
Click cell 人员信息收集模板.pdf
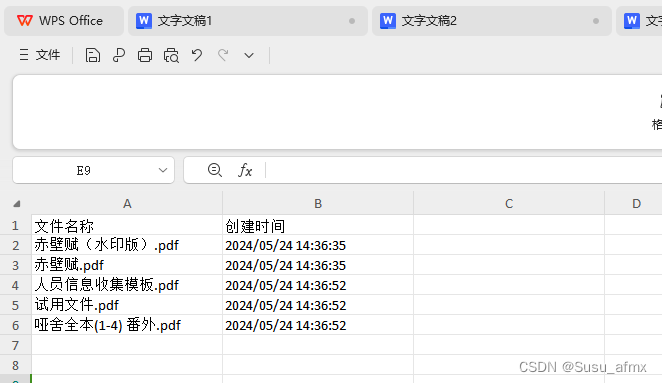127,285
